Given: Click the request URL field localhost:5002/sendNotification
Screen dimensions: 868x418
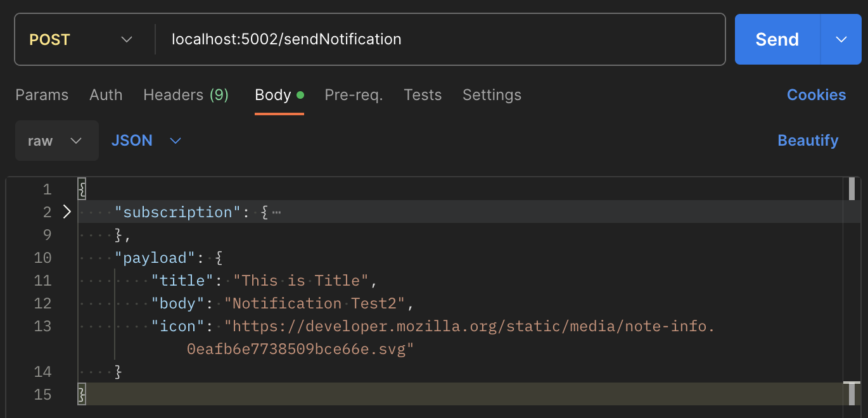Looking at the screenshot, I should (x=440, y=39).
